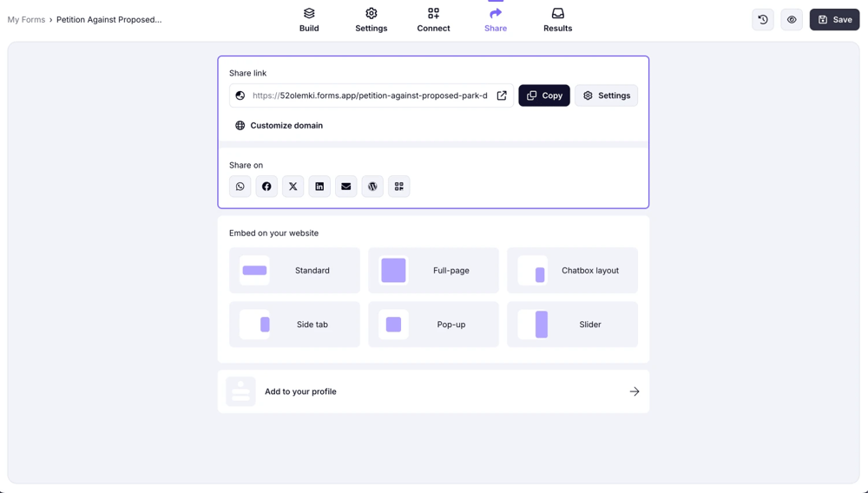Screen dimensions: 868x493
Task: Generate QR code for form
Action: tap(399, 187)
